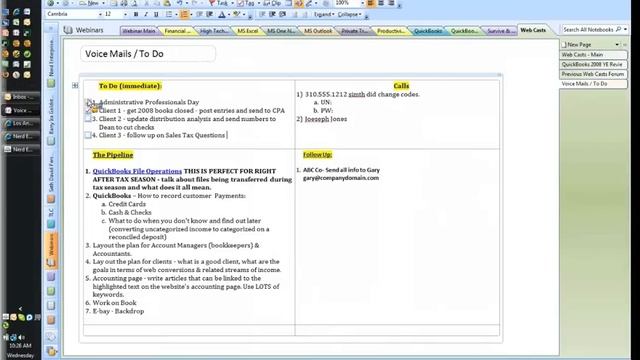The height and width of the screenshot is (360, 640).
Task: Switch to the Los An... browser taskbar window
Action: point(21,123)
